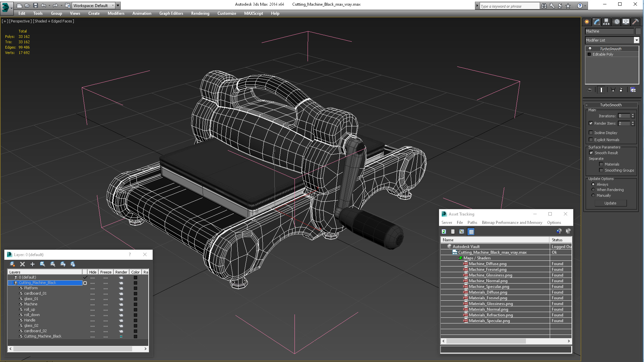The image size is (644, 362).
Task: Switch Asset Tracking to tree view
Action: point(462,232)
